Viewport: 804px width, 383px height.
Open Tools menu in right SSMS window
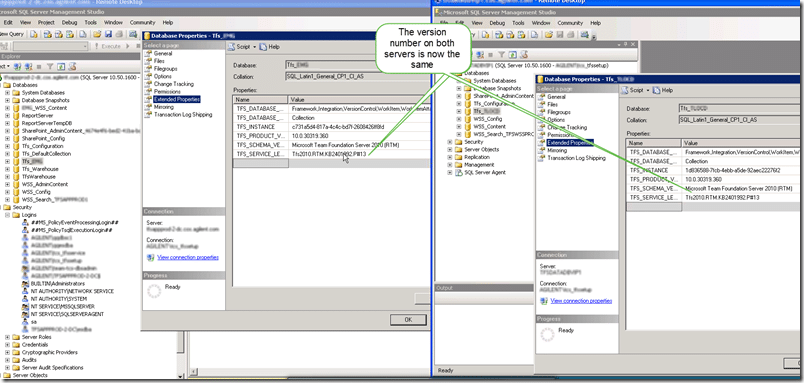[518, 23]
